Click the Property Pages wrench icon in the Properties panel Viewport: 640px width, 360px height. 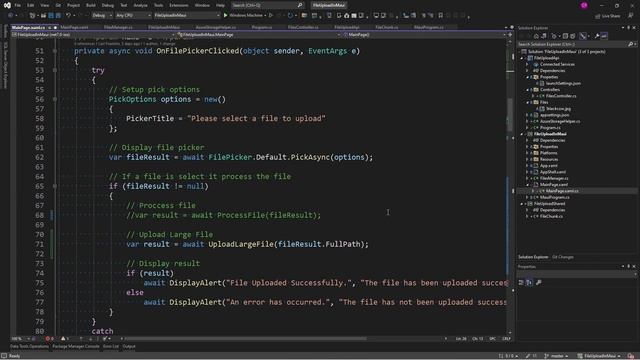pos(538,282)
